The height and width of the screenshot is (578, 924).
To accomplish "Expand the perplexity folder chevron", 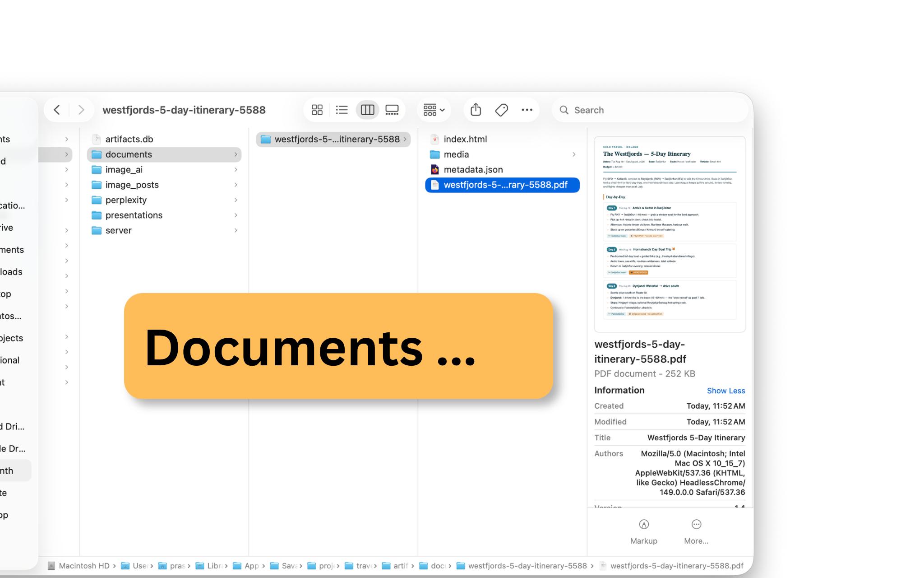I will pos(236,200).
